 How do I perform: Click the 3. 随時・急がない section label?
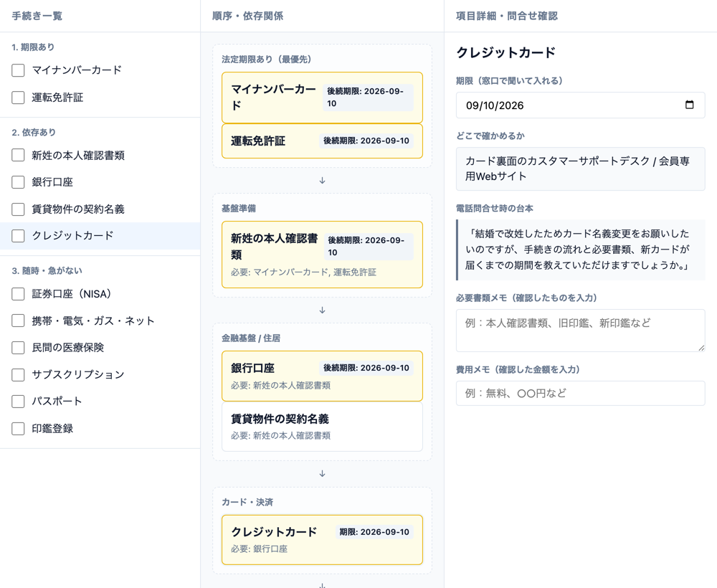[47, 270]
